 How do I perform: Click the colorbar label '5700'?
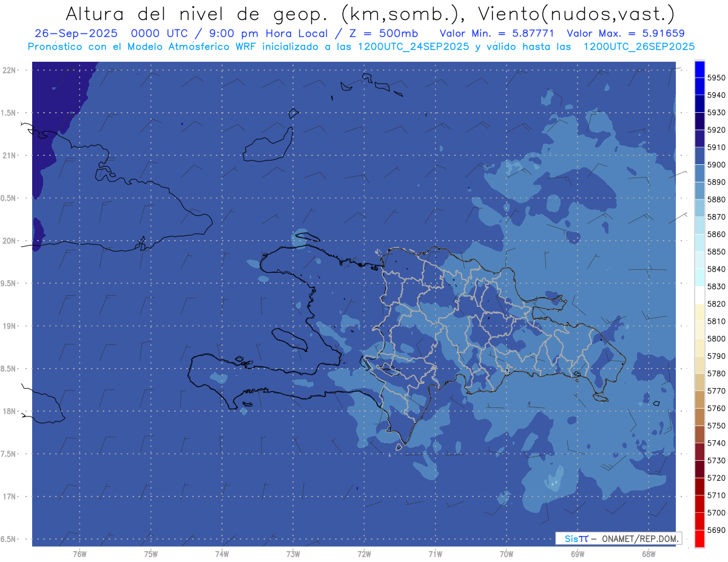(716, 513)
